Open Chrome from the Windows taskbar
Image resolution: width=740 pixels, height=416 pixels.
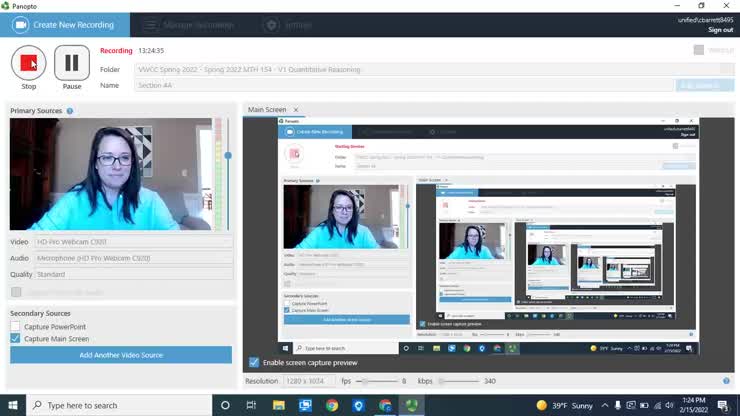pos(332,405)
